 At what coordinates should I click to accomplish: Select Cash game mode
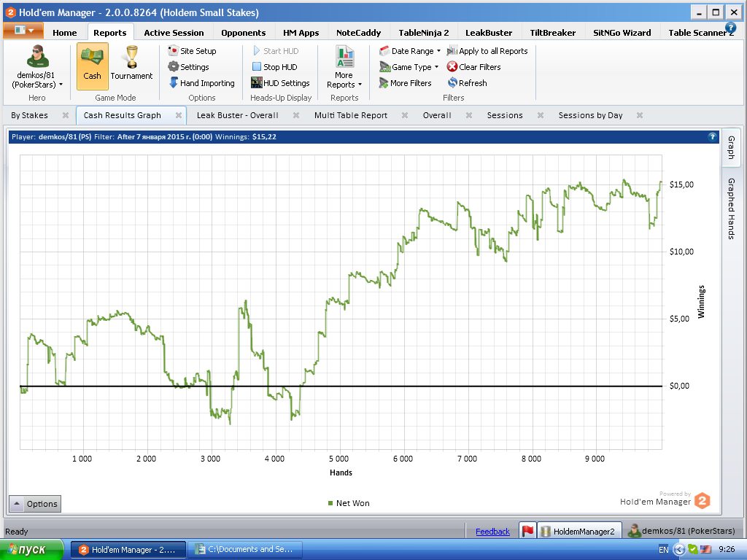point(92,66)
